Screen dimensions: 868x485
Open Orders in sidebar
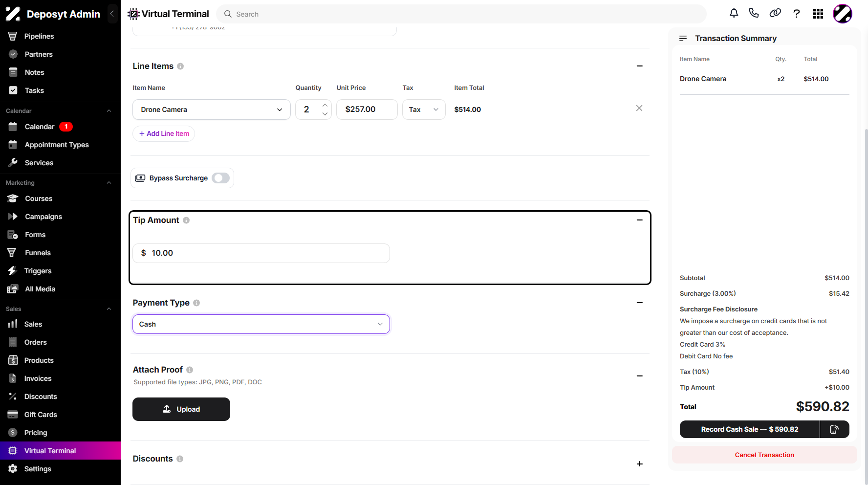60,342
